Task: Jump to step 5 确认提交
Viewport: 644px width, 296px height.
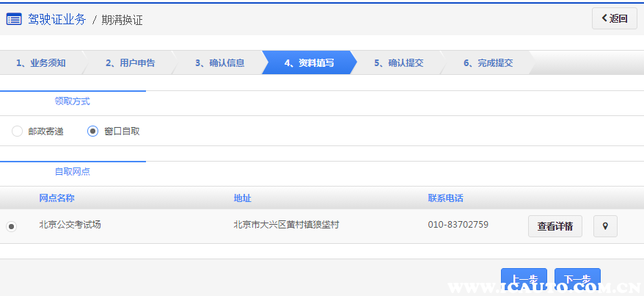Action: pyautogui.click(x=398, y=63)
